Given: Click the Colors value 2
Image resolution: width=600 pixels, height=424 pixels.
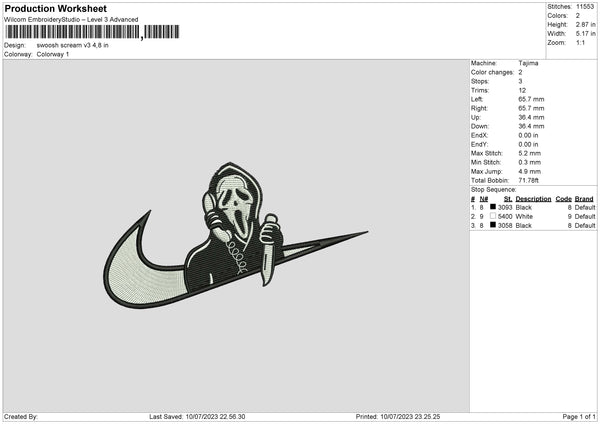Looking at the screenshot, I should pos(578,16).
